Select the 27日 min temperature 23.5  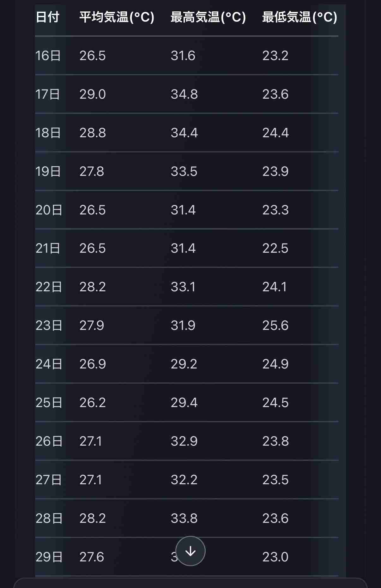(x=275, y=480)
